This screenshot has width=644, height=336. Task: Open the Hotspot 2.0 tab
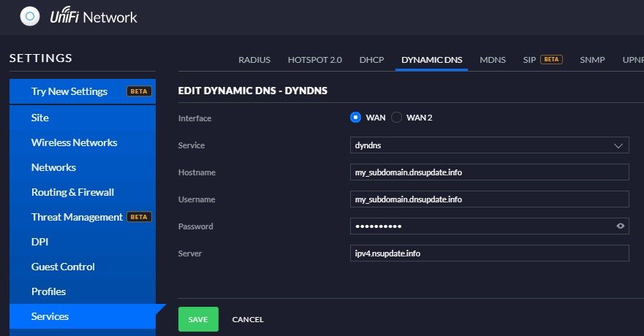click(314, 60)
